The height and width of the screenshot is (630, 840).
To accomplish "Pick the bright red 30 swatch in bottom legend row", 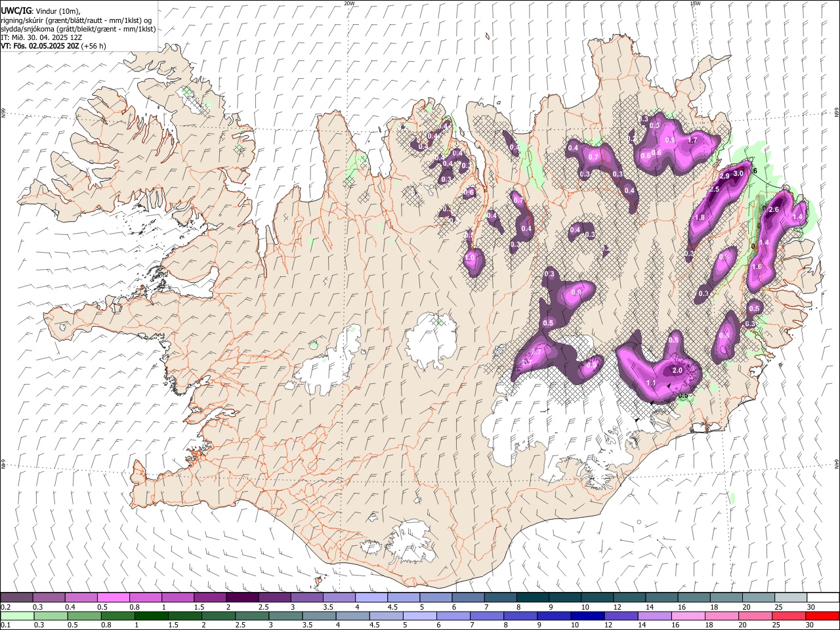I will pyautogui.click(x=822, y=616).
